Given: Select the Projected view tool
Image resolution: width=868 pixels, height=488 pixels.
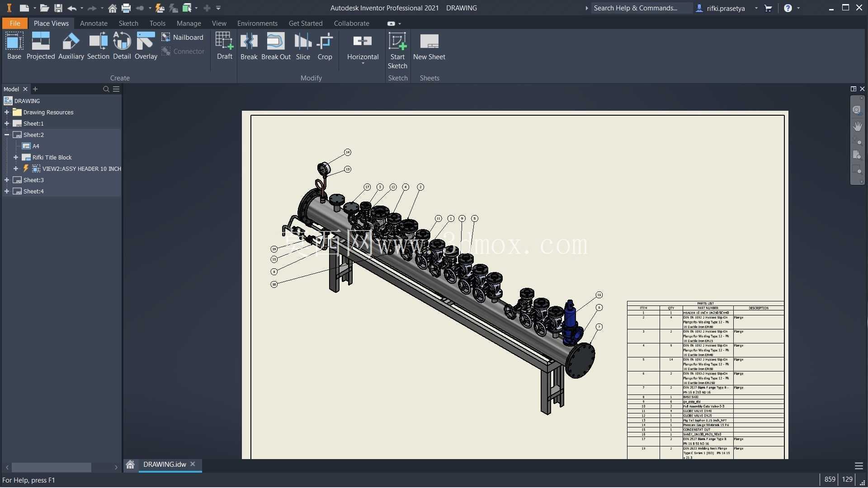Looking at the screenshot, I should (x=41, y=46).
